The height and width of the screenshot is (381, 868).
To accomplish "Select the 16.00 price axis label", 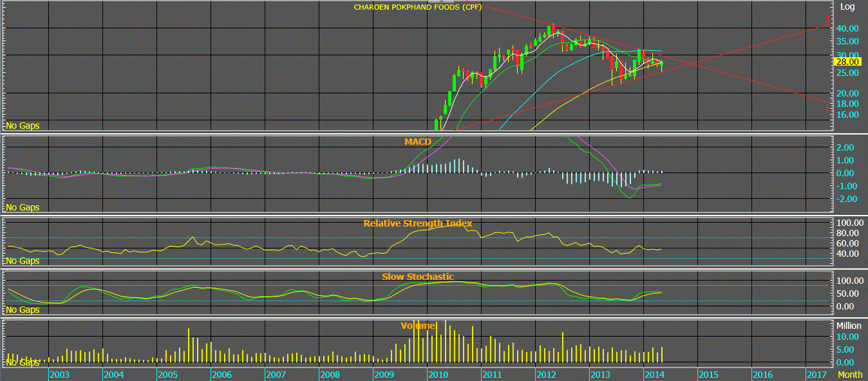I will [847, 115].
